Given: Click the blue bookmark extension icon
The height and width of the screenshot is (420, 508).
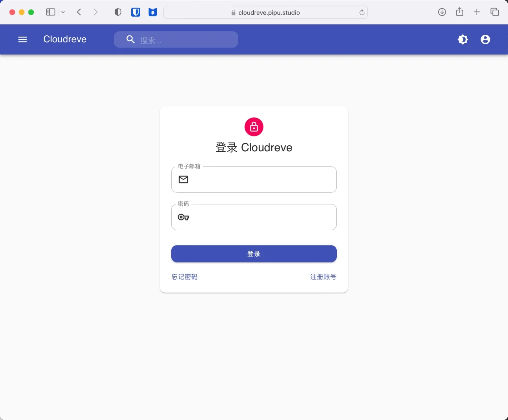Looking at the screenshot, I should [x=152, y=12].
